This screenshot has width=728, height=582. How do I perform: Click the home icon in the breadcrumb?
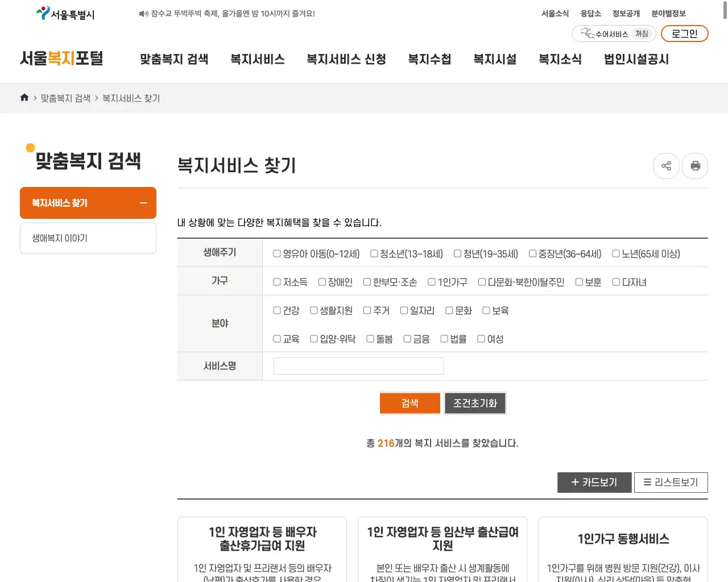pyautogui.click(x=24, y=98)
